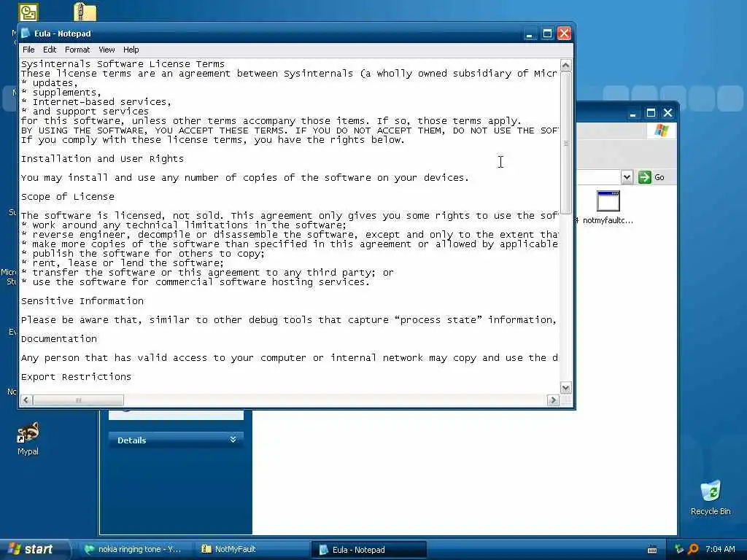Open the Edit menu in Notepad
Viewport: 747px width, 560px height.
pyautogui.click(x=50, y=50)
